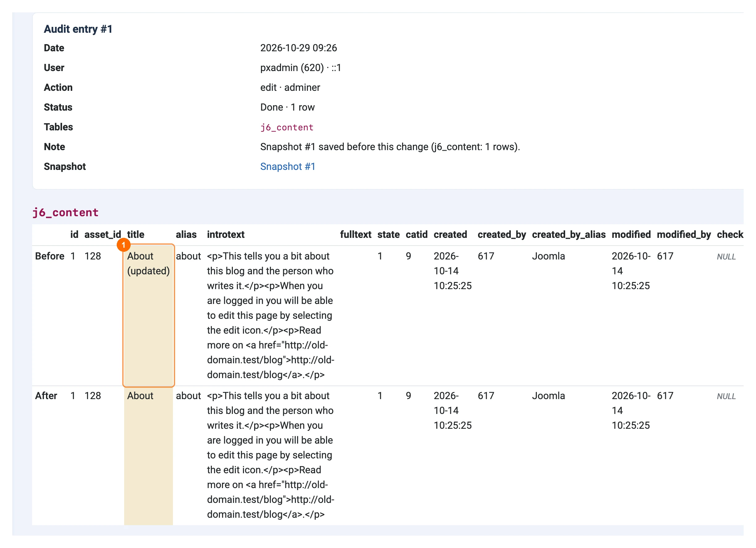Select the date value 2026-10-29 09:26
Image resolution: width=756 pixels, height=548 pixels.
point(298,48)
